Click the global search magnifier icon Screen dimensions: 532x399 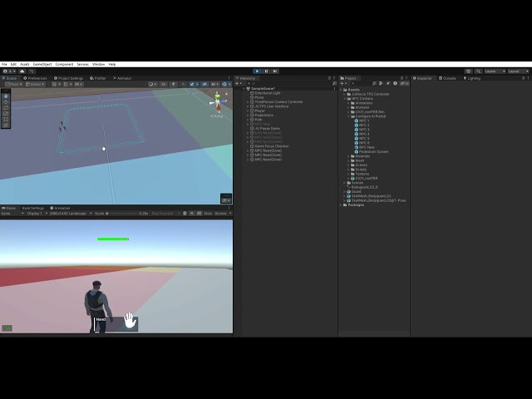tap(478, 71)
